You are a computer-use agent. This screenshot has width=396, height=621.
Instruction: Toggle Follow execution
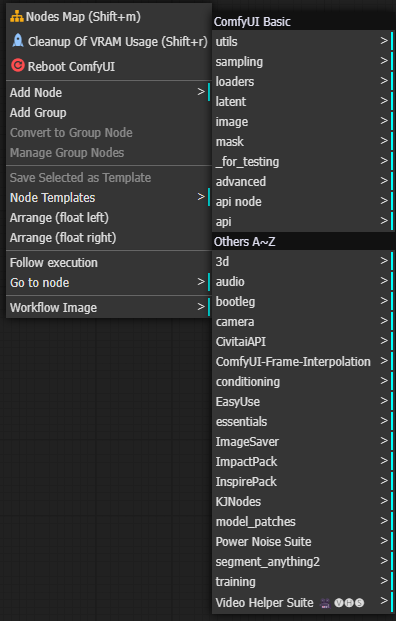(109, 263)
